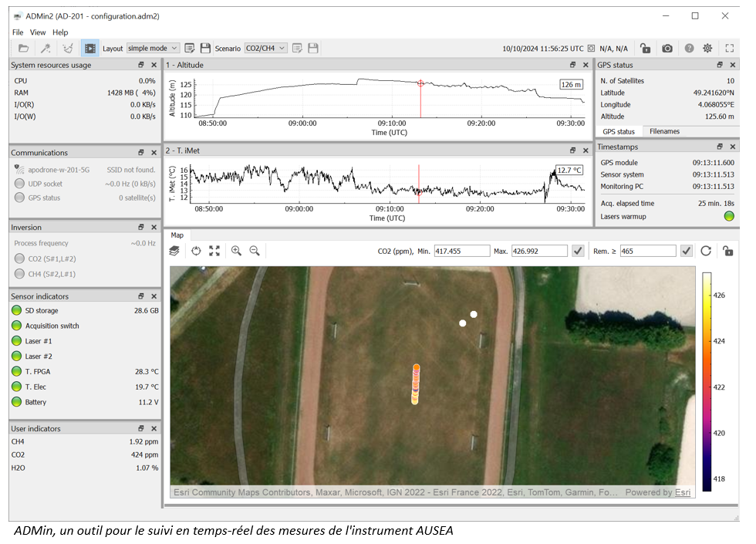Switch to the Filenames tab
The width and height of the screenshot is (756, 544).
pyautogui.click(x=664, y=131)
